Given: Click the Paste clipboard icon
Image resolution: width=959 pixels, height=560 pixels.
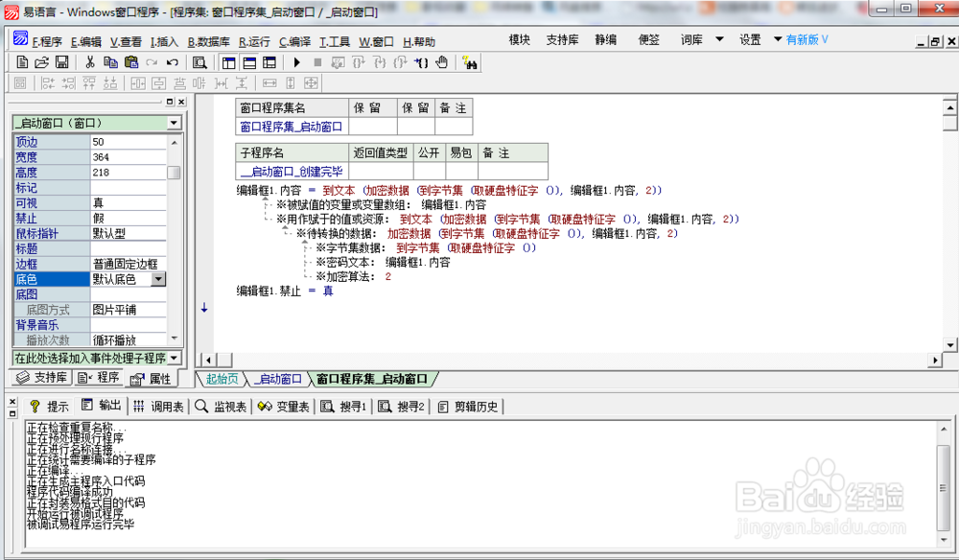Looking at the screenshot, I should click(130, 62).
